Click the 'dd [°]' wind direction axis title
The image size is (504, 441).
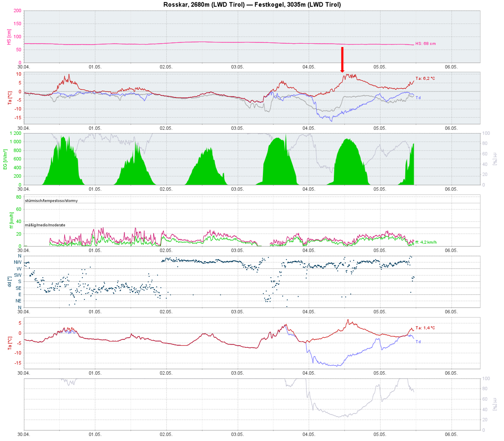click(9, 281)
